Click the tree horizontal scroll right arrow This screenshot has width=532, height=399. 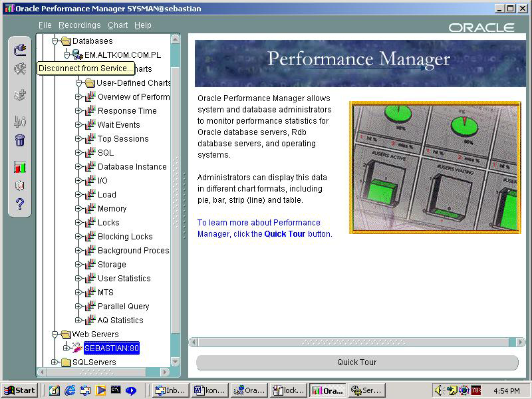[x=165, y=372]
